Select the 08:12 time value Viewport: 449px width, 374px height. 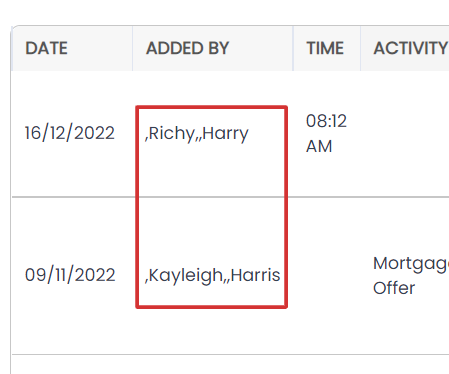pyautogui.click(x=326, y=121)
